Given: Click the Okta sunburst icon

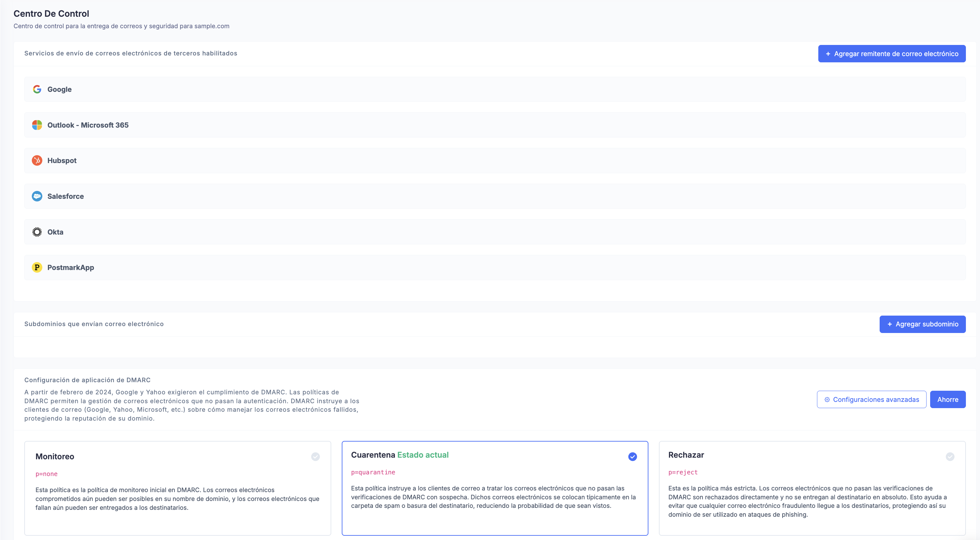Looking at the screenshot, I should (x=37, y=232).
